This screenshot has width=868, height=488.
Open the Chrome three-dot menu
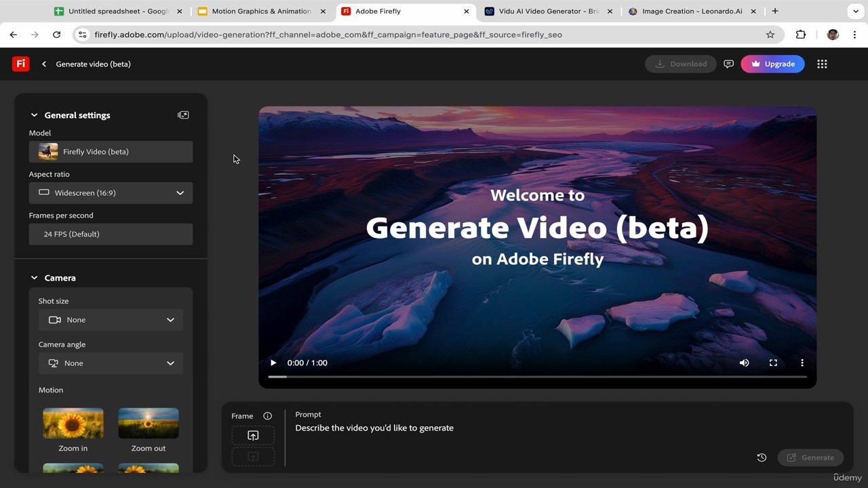click(x=854, y=35)
